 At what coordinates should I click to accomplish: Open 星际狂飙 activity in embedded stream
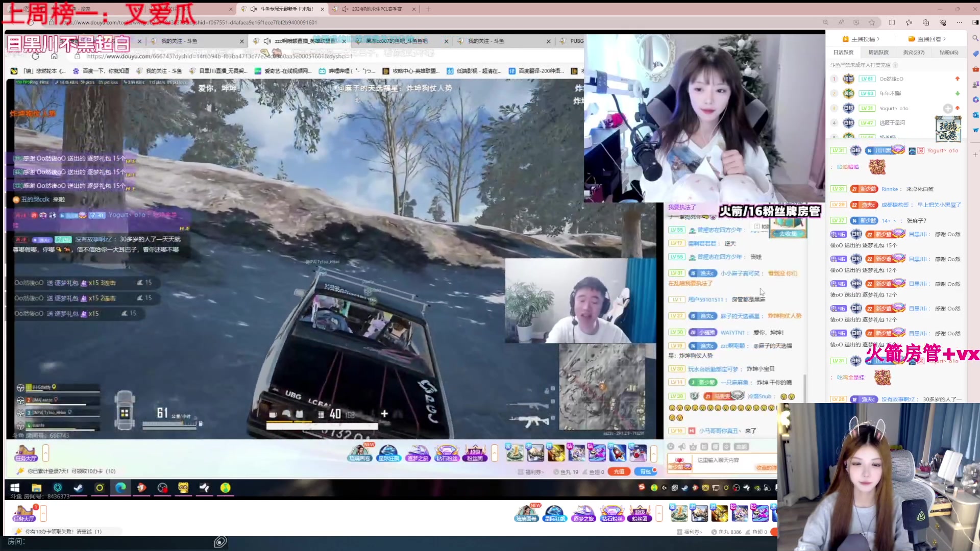(388, 453)
